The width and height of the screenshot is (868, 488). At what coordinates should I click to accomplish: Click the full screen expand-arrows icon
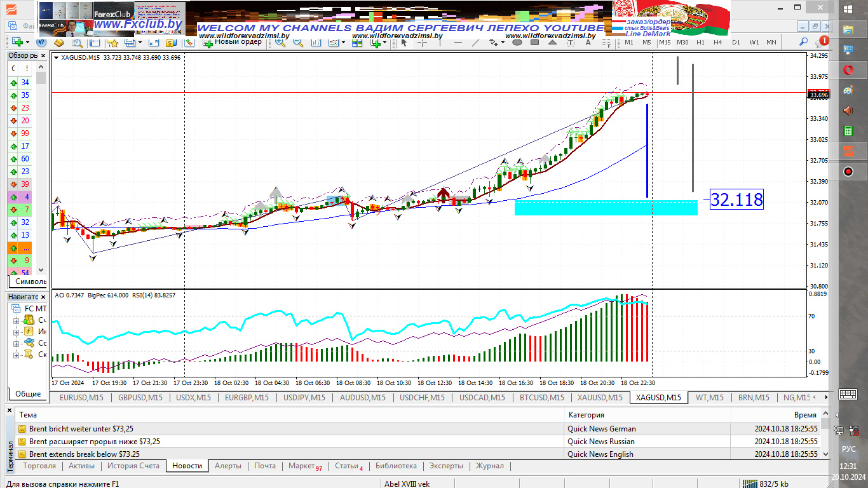pos(154,43)
